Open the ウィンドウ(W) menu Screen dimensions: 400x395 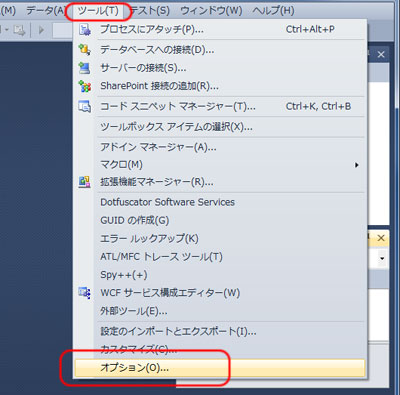211,11
